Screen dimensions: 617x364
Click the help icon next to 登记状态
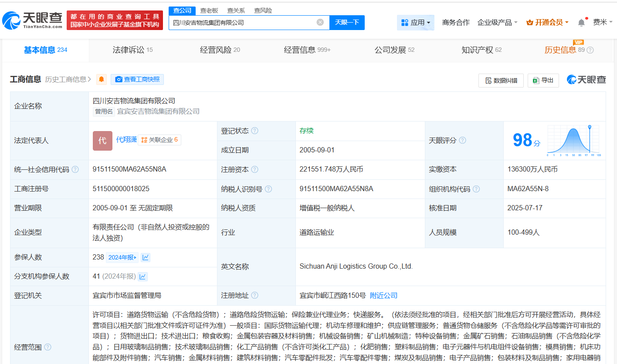[x=254, y=131]
